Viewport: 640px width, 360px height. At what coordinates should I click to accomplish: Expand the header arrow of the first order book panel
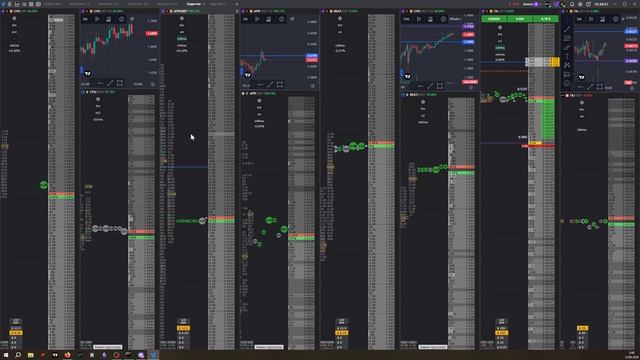pos(7,11)
